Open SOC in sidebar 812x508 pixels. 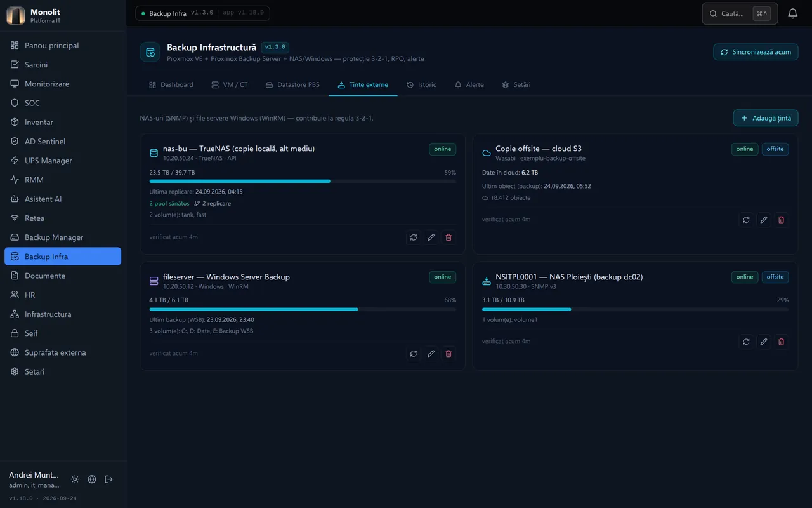pos(63,103)
